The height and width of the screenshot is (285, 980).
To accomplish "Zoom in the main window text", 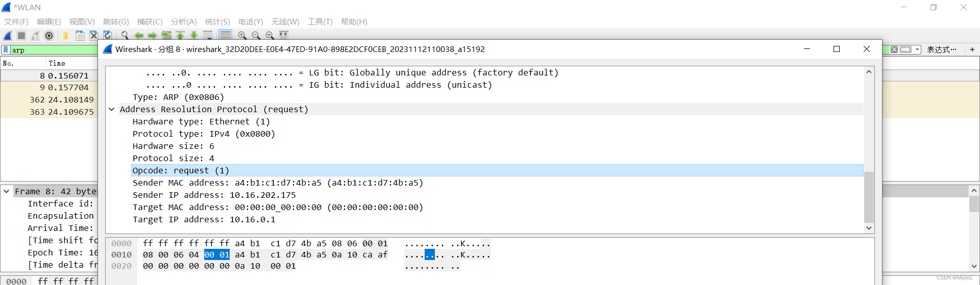I will tap(242, 36).
